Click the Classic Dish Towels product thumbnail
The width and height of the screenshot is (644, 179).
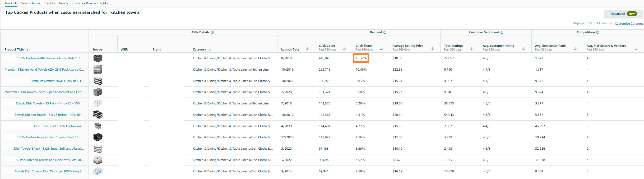click(x=98, y=103)
